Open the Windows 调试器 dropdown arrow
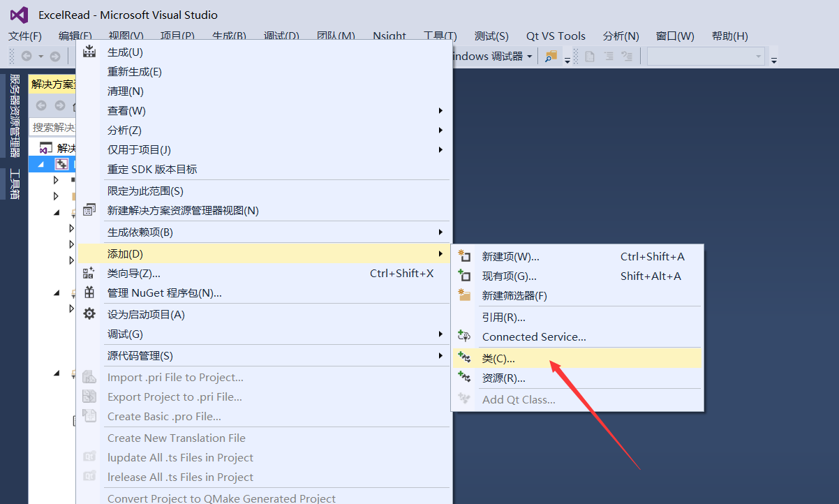This screenshot has height=504, width=839. [530, 57]
